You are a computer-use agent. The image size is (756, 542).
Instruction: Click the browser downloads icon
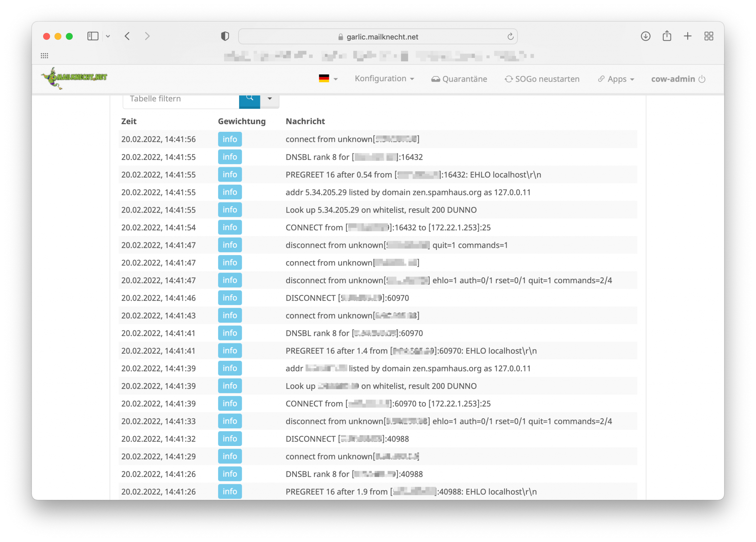point(646,36)
